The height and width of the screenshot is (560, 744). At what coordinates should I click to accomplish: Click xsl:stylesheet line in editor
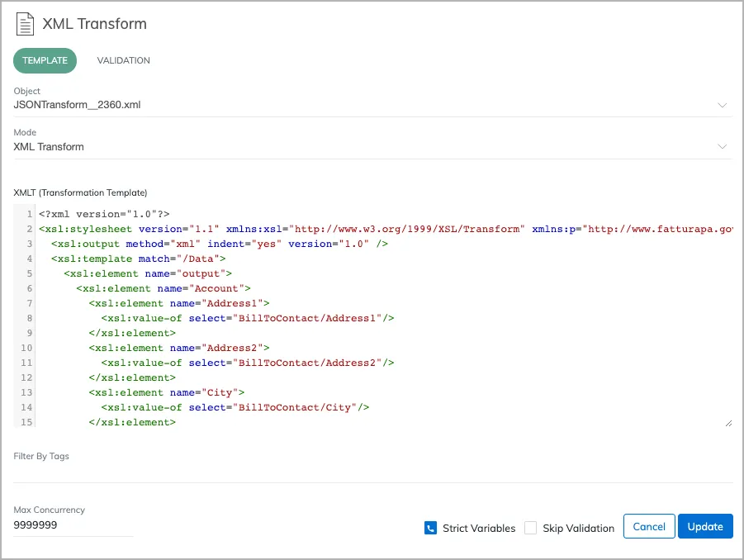[386, 229]
